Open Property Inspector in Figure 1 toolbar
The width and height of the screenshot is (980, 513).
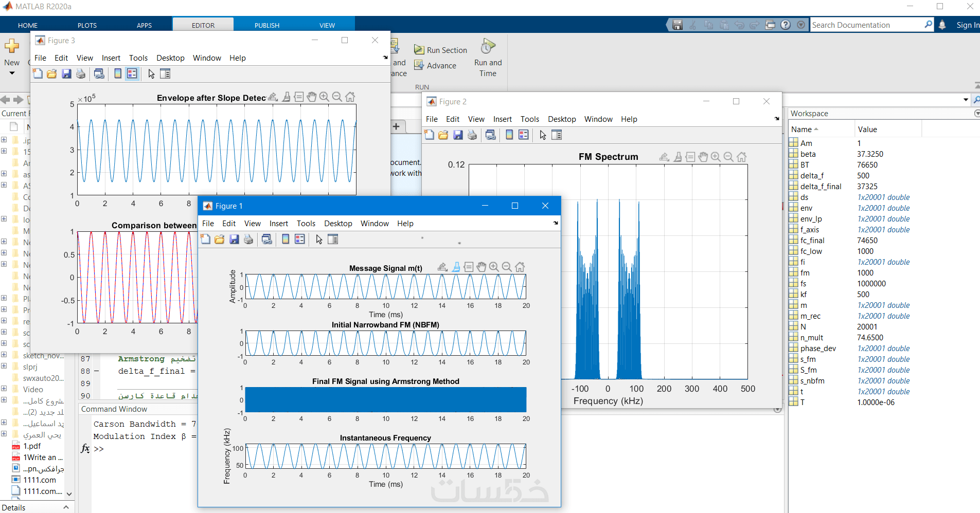coord(333,239)
